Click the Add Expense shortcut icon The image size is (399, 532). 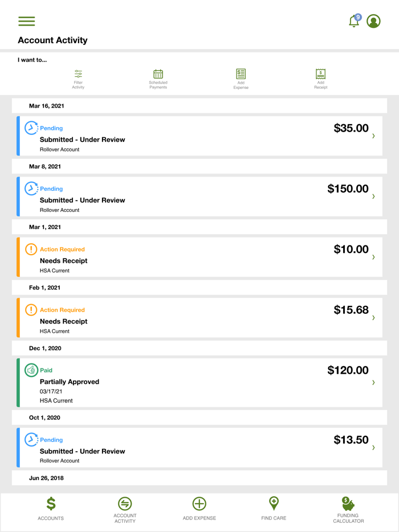pyautogui.click(x=241, y=77)
